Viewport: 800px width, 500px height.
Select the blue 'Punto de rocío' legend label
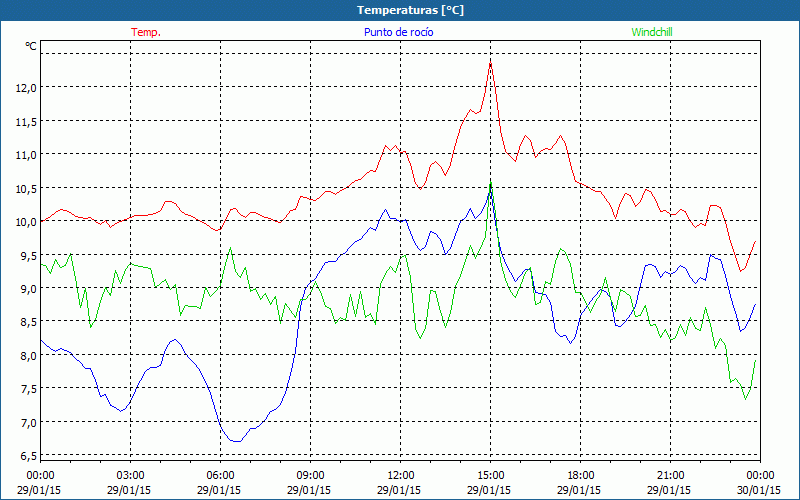[398, 32]
